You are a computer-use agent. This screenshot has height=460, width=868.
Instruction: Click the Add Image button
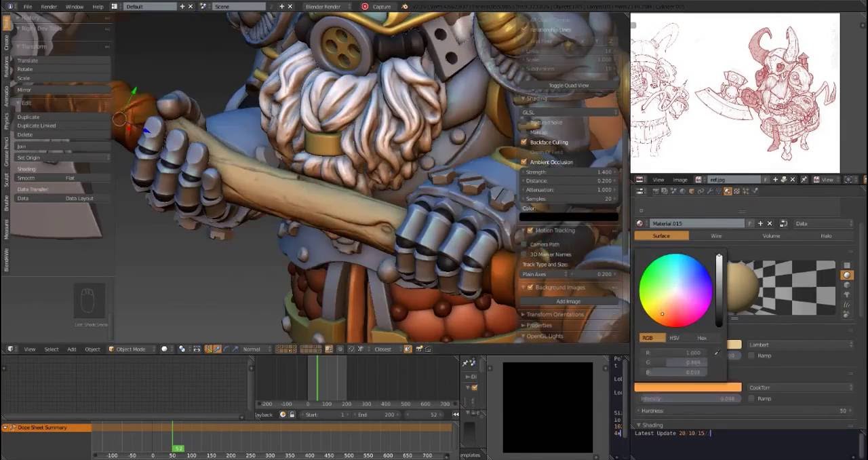[x=568, y=301]
